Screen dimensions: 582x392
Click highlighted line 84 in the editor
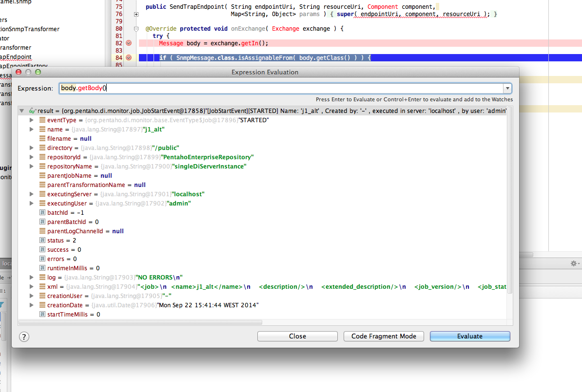click(360, 57)
